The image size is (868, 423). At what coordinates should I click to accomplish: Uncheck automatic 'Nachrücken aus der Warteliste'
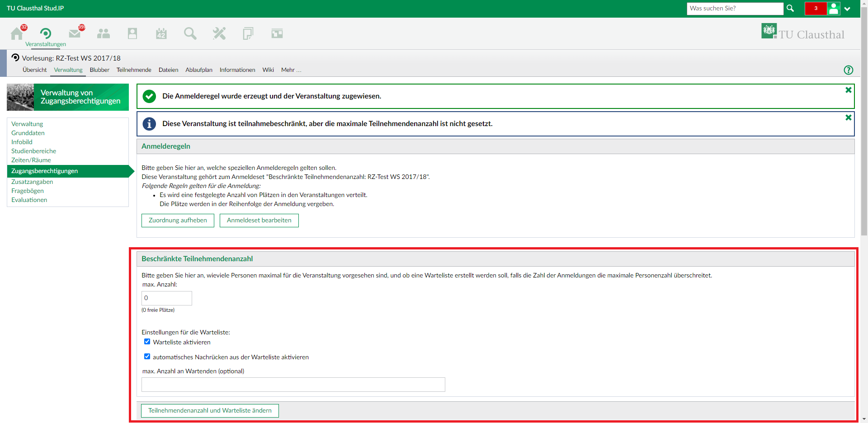coord(147,357)
